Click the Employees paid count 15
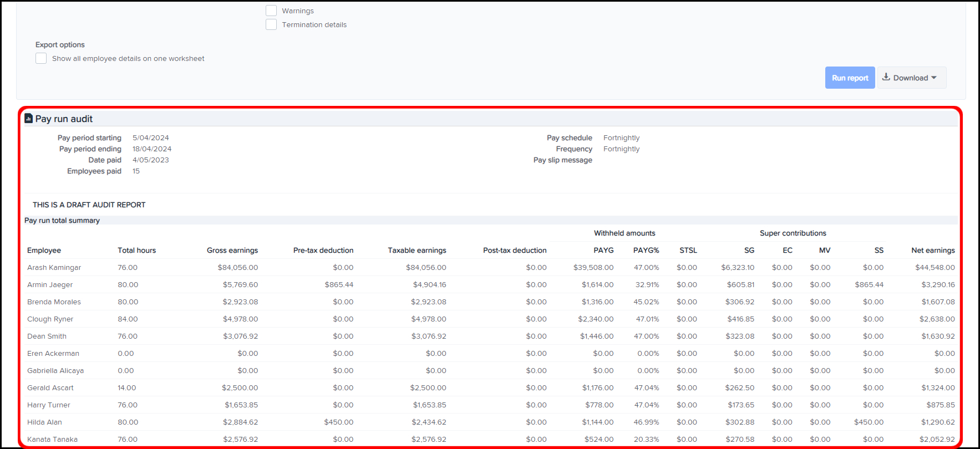The height and width of the screenshot is (449, 980). [x=136, y=171]
